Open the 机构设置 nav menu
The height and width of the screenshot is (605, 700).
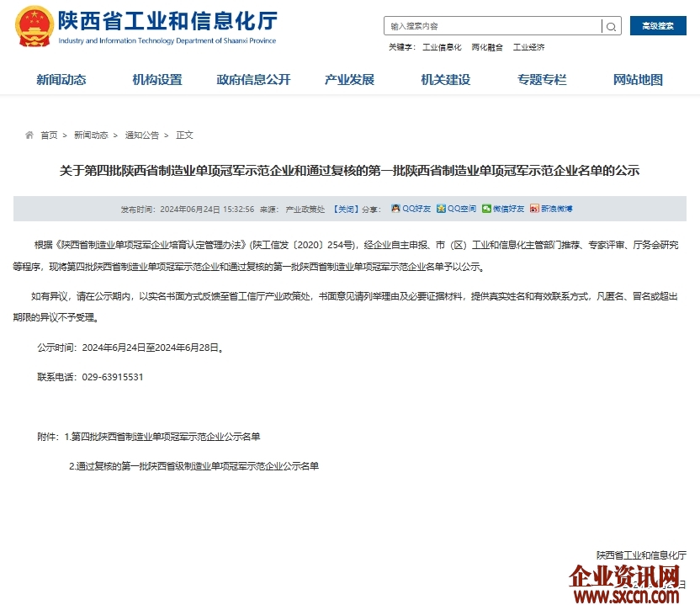[157, 80]
